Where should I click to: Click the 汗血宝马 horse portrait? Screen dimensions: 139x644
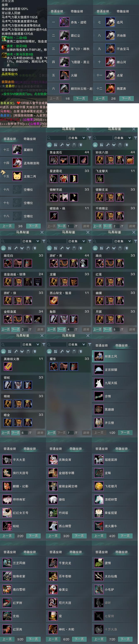click(110, 49)
